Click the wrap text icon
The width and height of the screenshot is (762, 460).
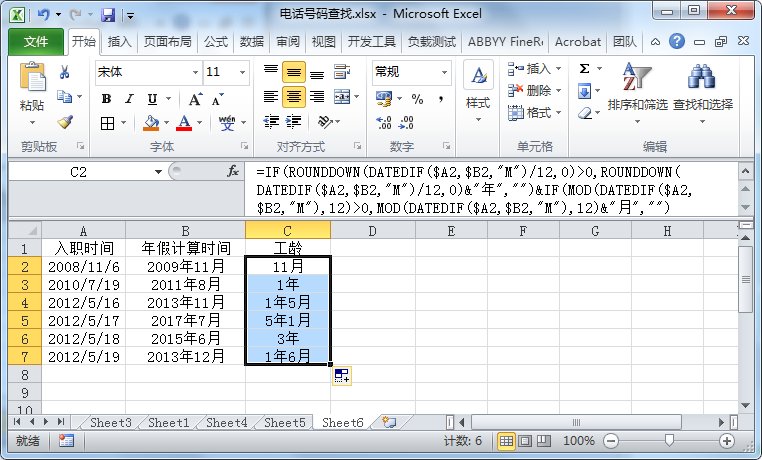pos(342,72)
